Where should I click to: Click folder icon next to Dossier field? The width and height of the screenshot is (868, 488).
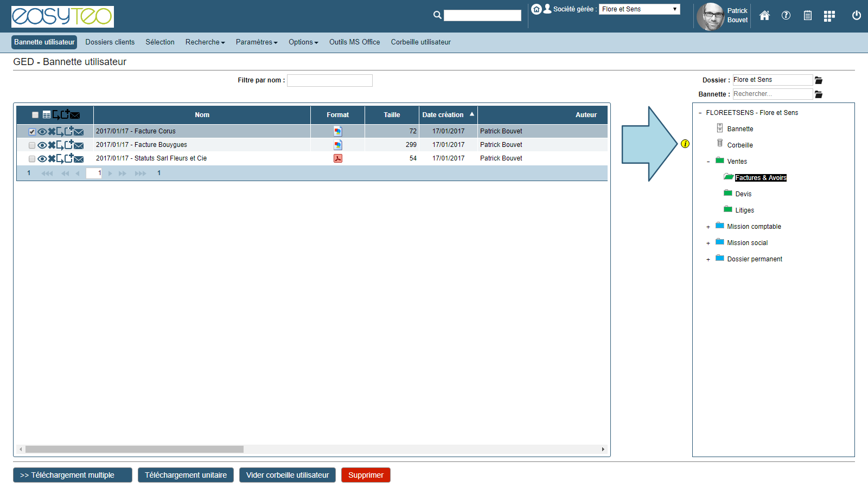click(x=819, y=80)
